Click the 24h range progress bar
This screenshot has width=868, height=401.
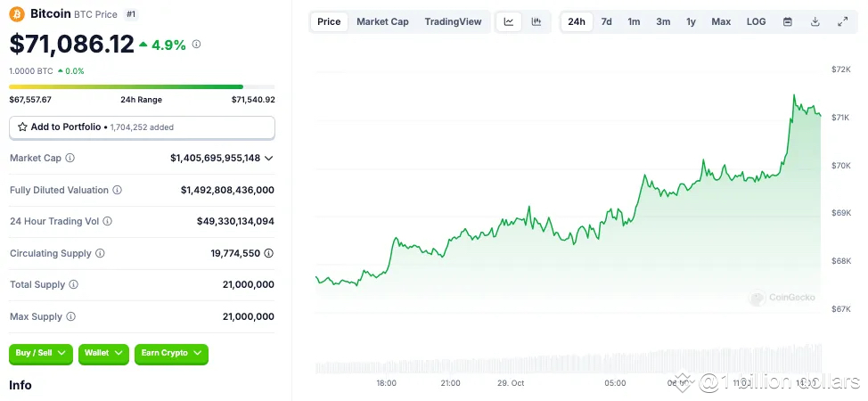tap(142, 86)
